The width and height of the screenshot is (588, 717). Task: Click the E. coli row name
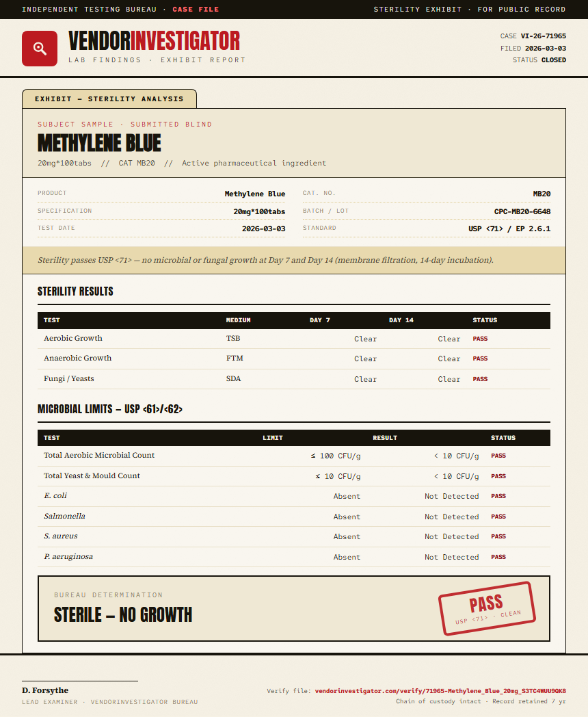(55, 496)
